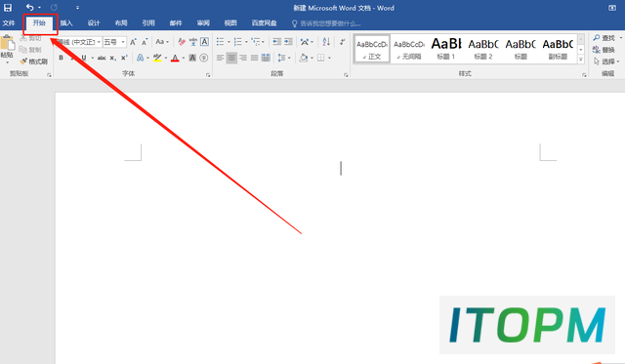Toggle Bold formatting
This screenshot has width=625, height=364.
(x=61, y=58)
